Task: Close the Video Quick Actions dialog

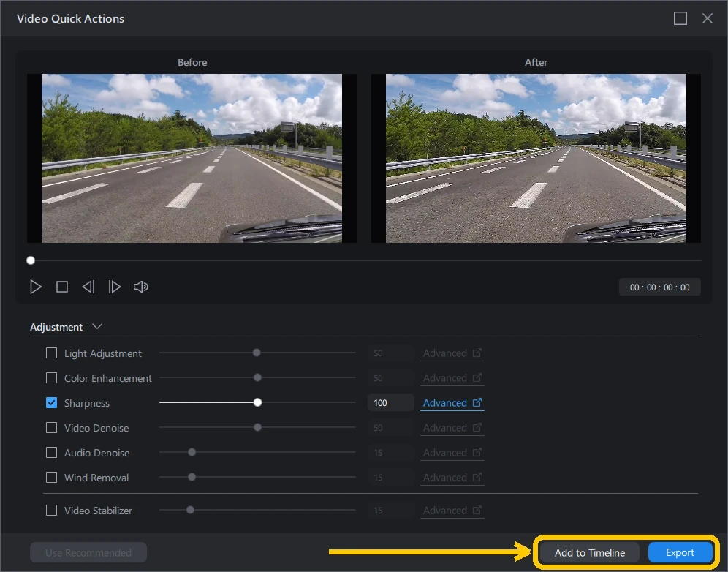Action: coord(707,18)
